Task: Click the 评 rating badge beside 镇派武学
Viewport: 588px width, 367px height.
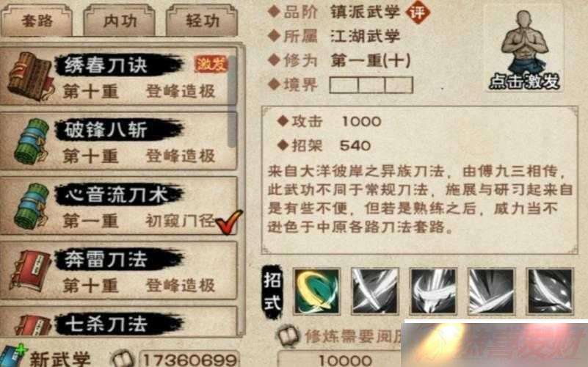Action: point(418,12)
